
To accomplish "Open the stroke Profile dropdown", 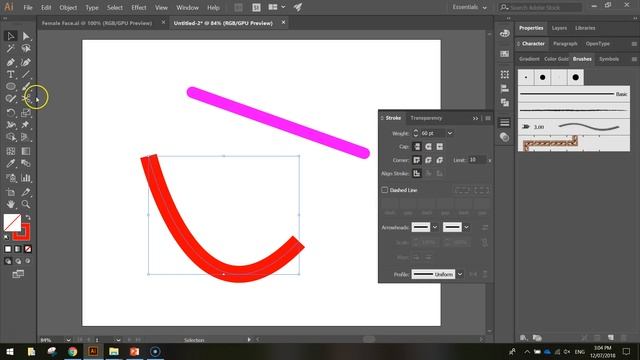I will pos(460,274).
